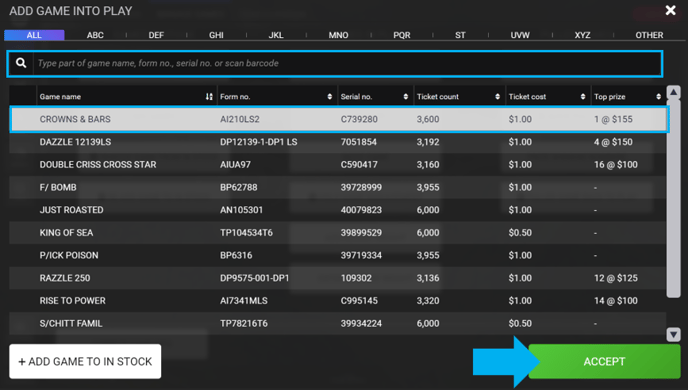Screen dimensions: 688x390
Task: Sort by Form no. column arrows
Action: tap(330, 97)
